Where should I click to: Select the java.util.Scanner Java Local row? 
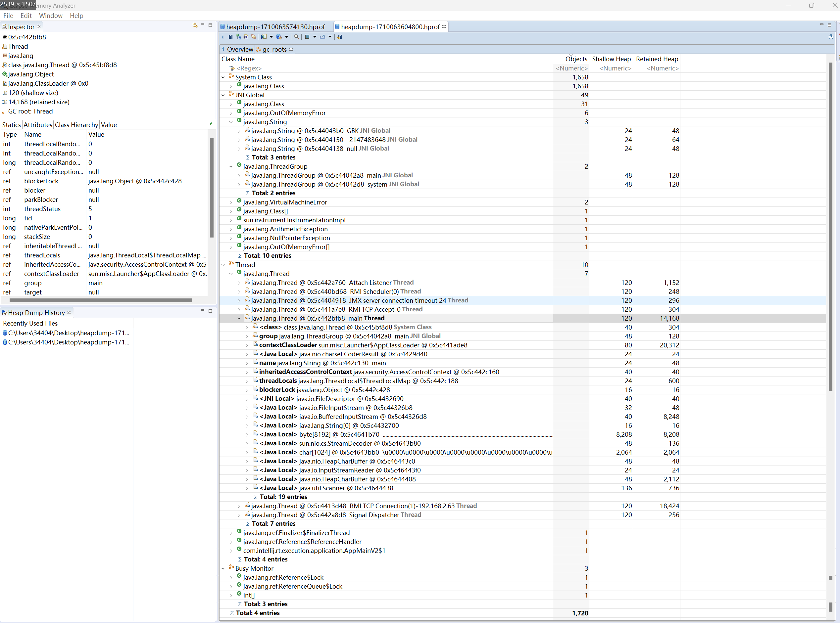point(523,488)
